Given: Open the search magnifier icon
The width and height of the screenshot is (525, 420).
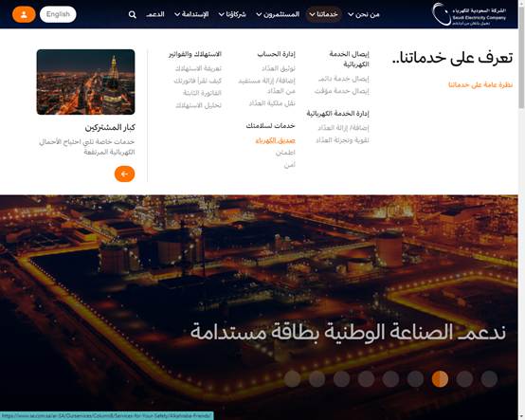Looking at the screenshot, I should click(x=133, y=14).
